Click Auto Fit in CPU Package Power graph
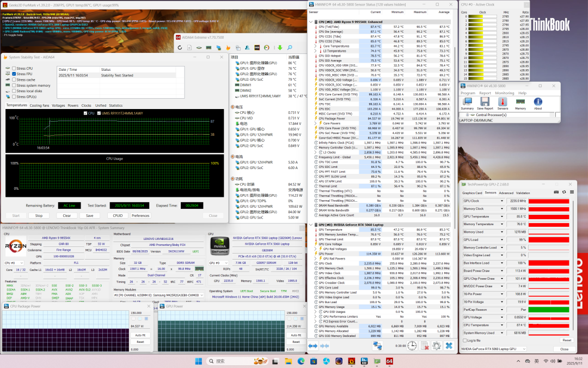Image resolution: width=588 pixels, height=368 pixels. pyautogui.click(x=140, y=335)
